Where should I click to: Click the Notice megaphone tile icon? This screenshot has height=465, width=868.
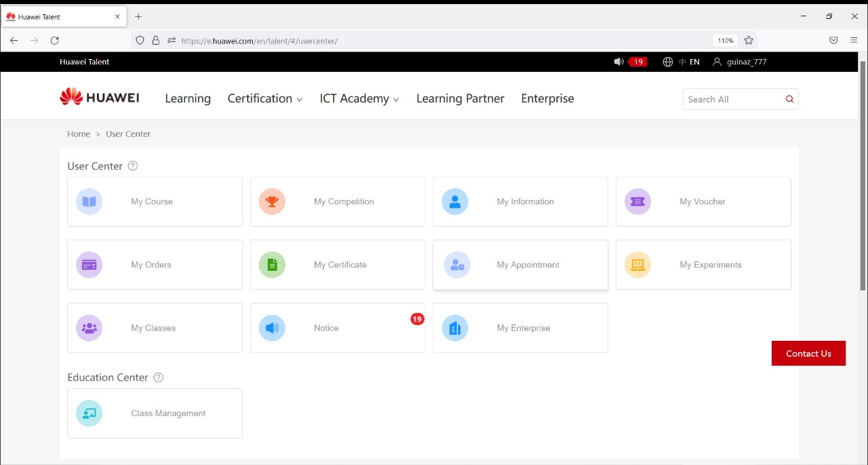pyautogui.click(x=272, y=328)
